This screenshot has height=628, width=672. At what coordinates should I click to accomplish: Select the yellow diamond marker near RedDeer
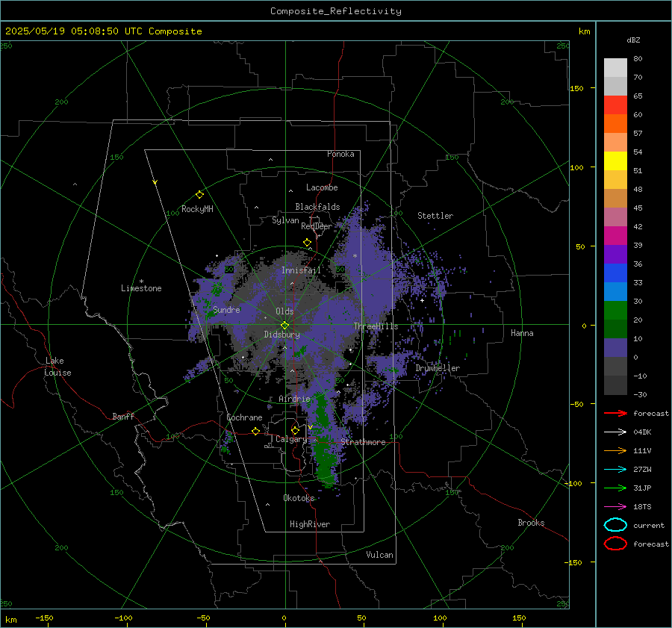pos(308,243)
